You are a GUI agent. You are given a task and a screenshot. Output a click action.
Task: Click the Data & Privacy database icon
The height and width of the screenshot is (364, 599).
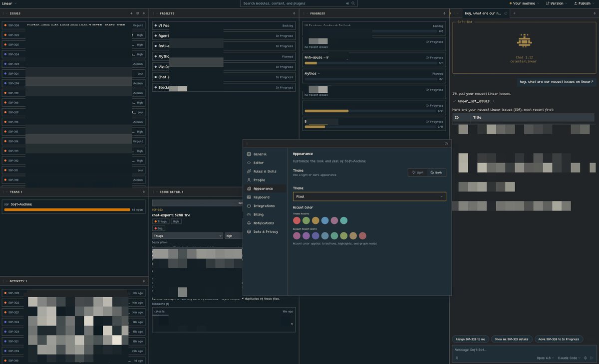(x=249, y=232)
